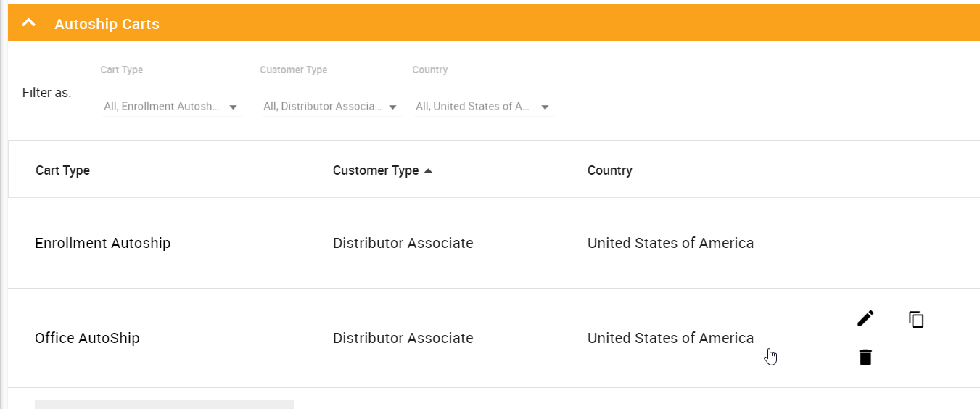980x409 pixels.
Task: Open the Country filter showing United States
Action: (485, 107)
